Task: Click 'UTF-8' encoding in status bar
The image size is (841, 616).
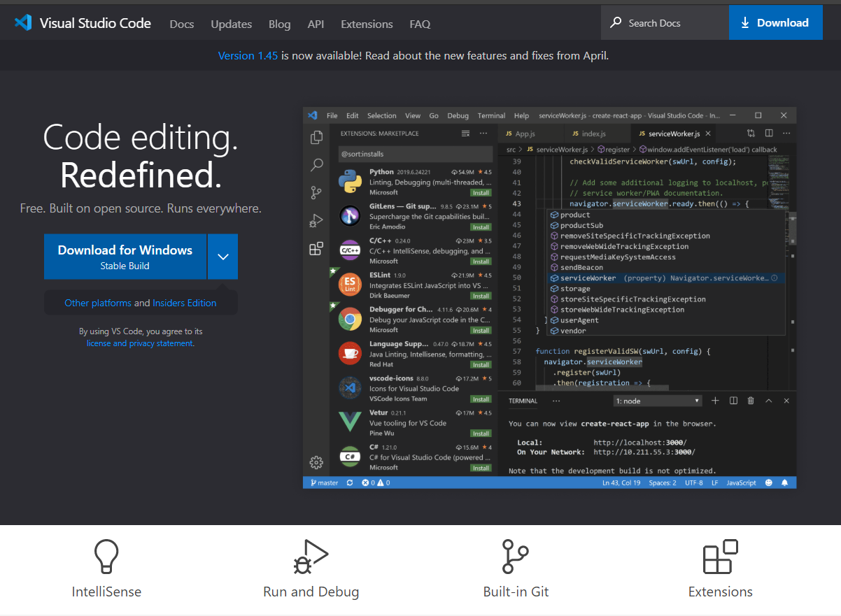Action: pos(694,482)
